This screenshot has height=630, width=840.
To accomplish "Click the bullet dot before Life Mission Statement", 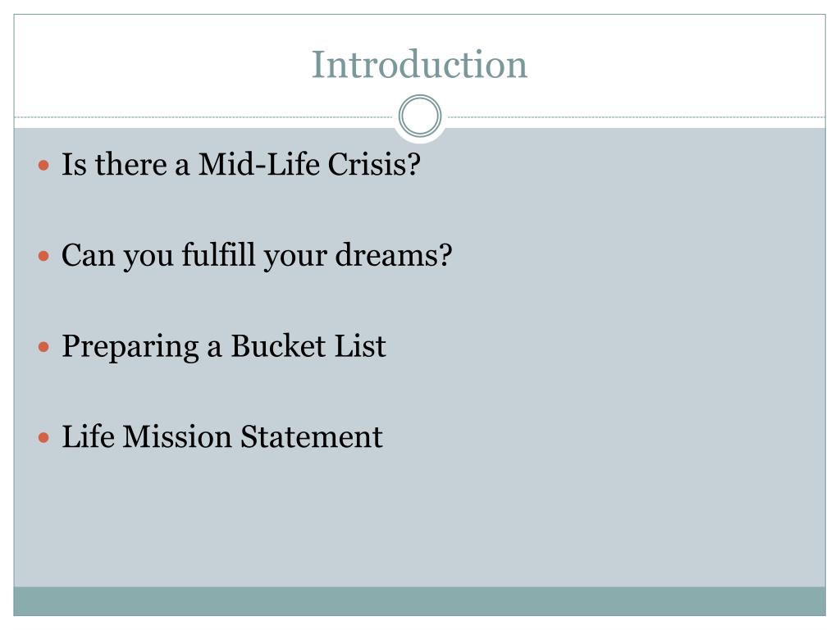I will pos(44,438).
